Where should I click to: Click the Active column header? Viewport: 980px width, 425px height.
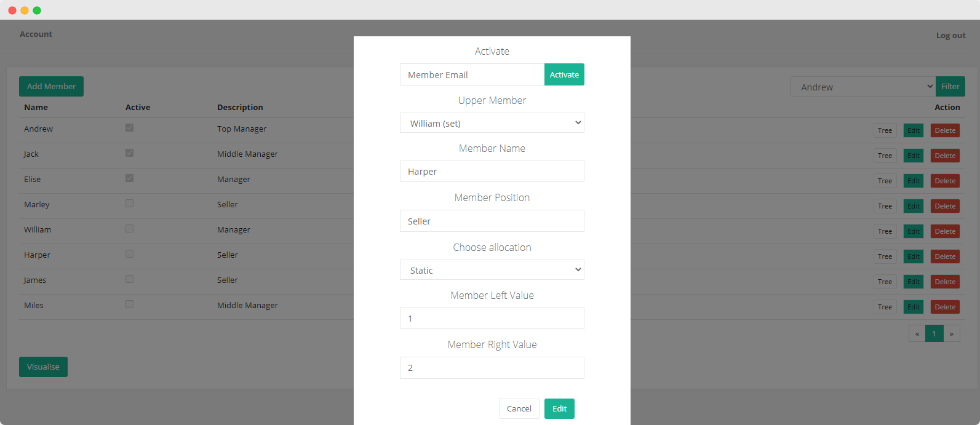[x=138, y=107]
